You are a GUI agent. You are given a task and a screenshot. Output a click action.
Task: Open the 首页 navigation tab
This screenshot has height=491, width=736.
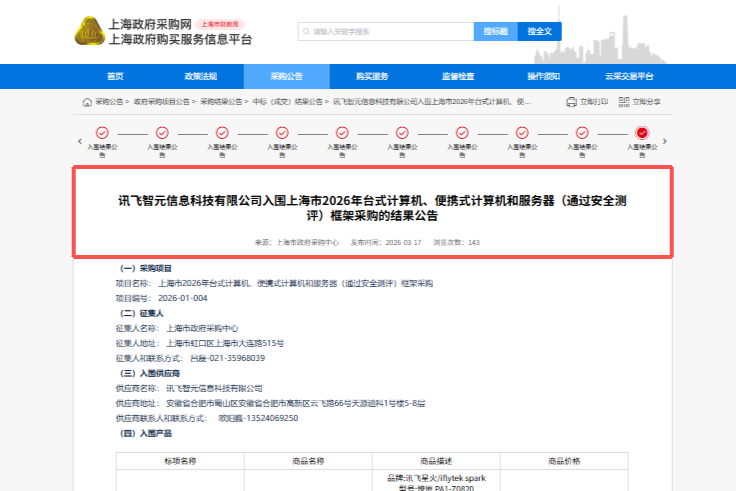coord(115,77)
